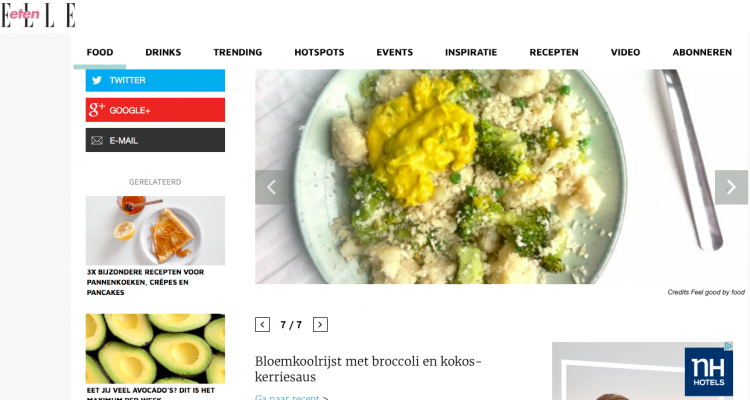Viewport: 750px width, 400px height.
Task: Share via the red Google+ button
Action: tap(155, 110)
